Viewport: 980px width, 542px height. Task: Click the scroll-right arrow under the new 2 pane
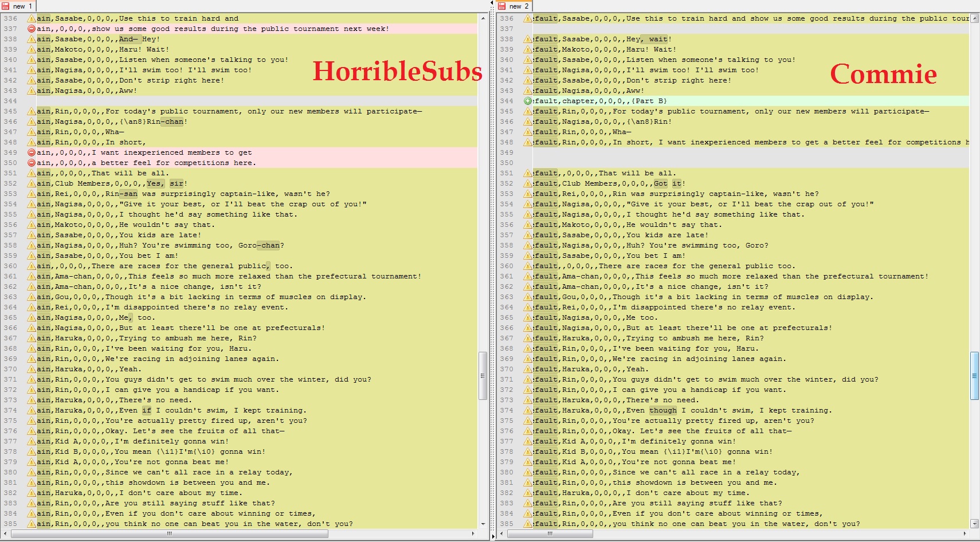[965, 533]
